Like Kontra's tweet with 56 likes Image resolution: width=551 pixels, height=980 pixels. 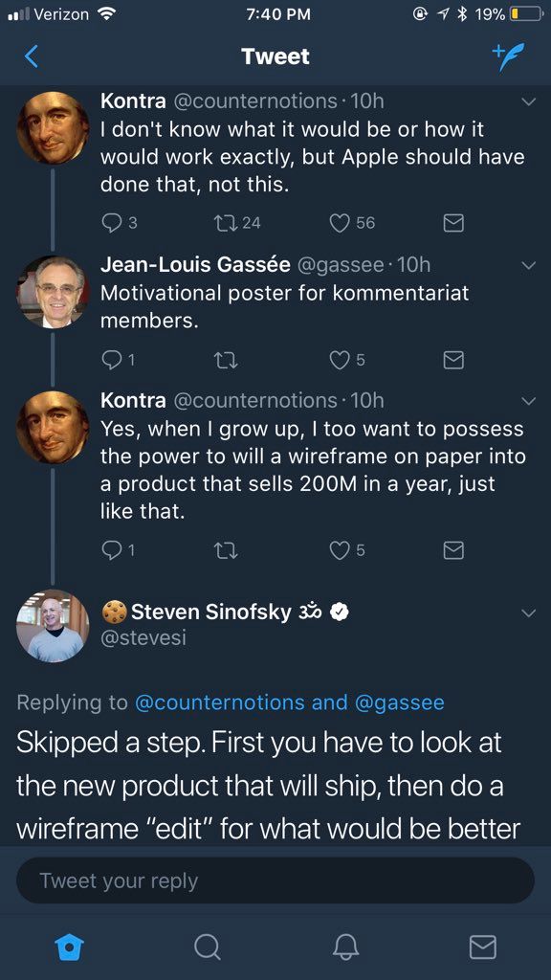coord(352,222)
